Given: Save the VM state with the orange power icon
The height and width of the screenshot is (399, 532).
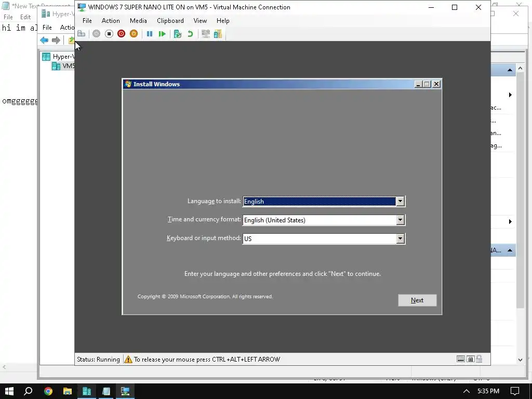Looking at the screenshot, I should 134,34.
